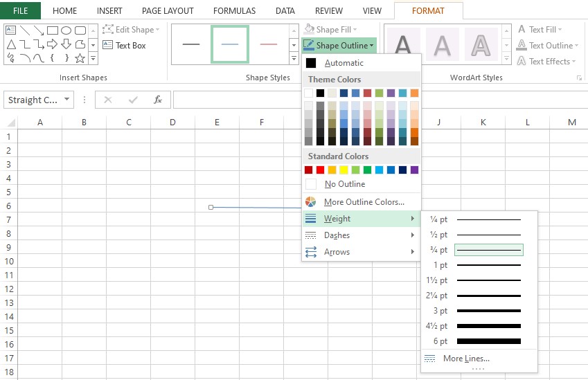Select the left brace shape

click(52, 58)
